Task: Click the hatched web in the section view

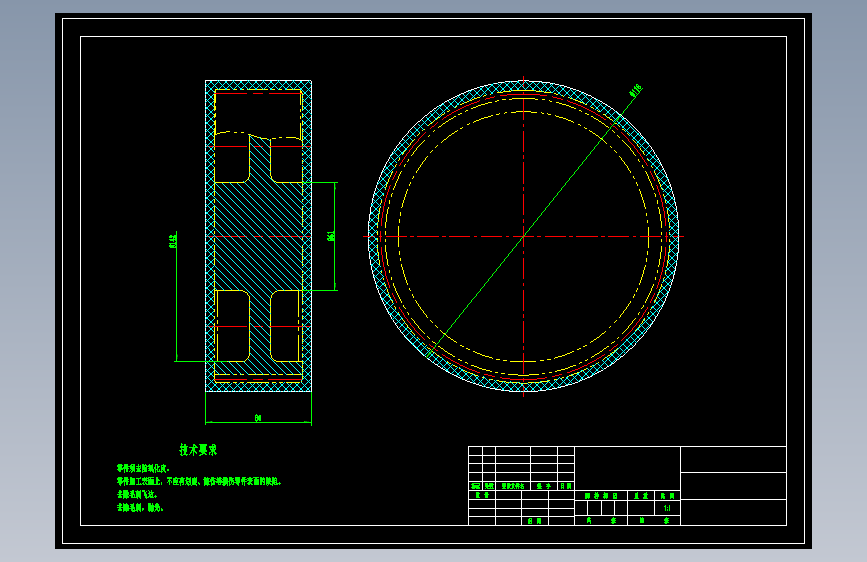Action: click(258, 236)
